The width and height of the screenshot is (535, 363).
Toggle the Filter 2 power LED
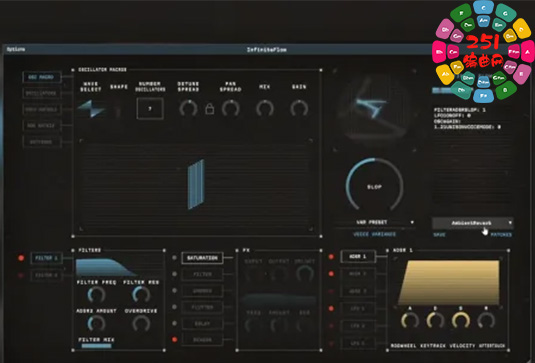point(21,275)
